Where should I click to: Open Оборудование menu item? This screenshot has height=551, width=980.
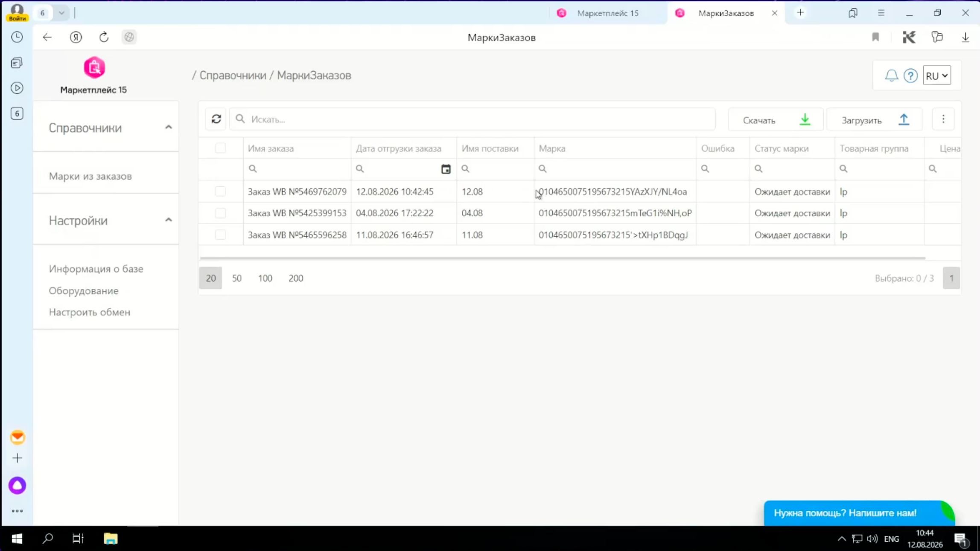pos(84,290)
